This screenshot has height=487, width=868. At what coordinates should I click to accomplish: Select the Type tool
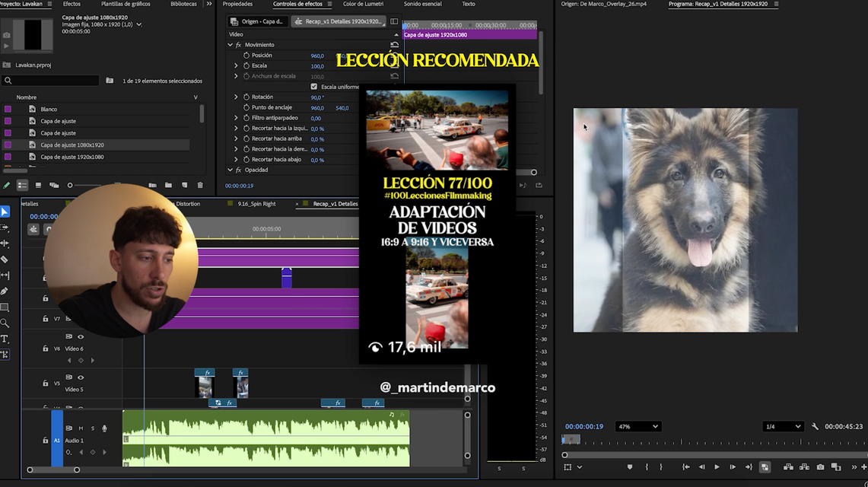(x=5, y=339)
